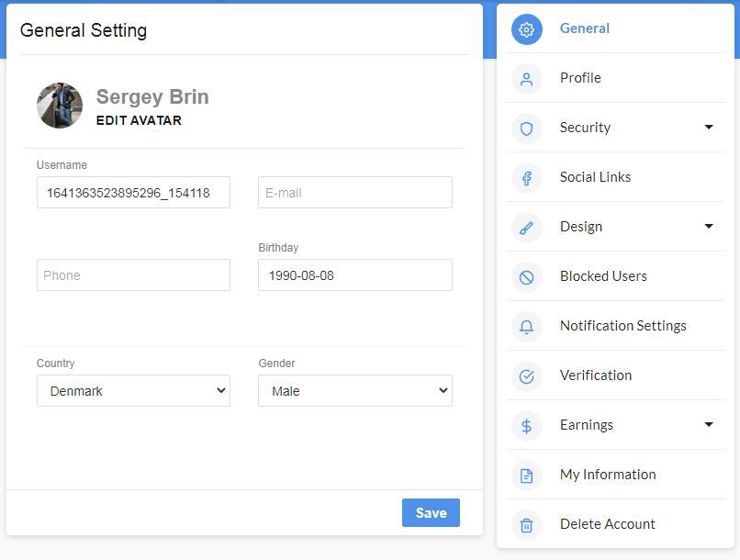Click the Earnings dollar icon

pyautogui.click(x=526, y=426)
